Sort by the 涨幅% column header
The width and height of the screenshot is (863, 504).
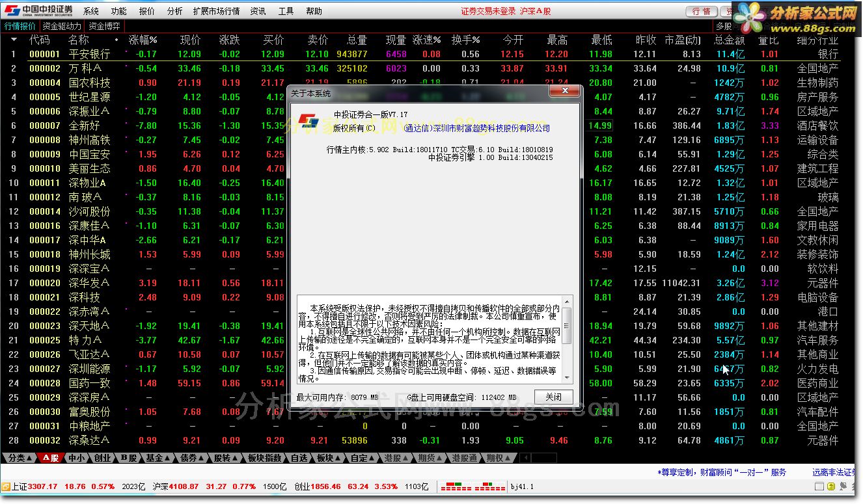(x=143, y=40)
